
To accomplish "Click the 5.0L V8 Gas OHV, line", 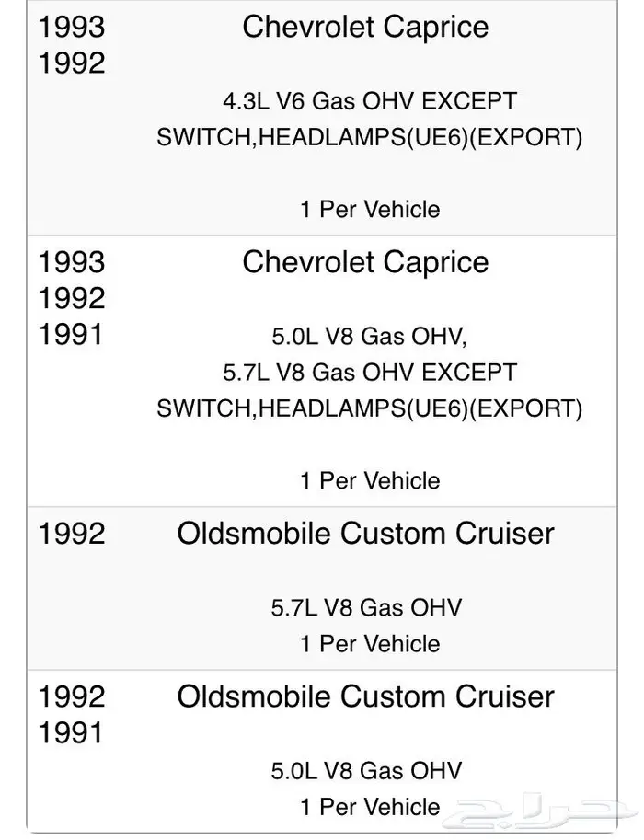I will point(370,337).
